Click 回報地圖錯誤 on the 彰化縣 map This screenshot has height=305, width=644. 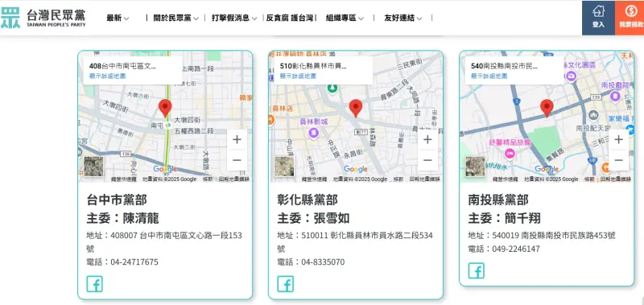424,179
